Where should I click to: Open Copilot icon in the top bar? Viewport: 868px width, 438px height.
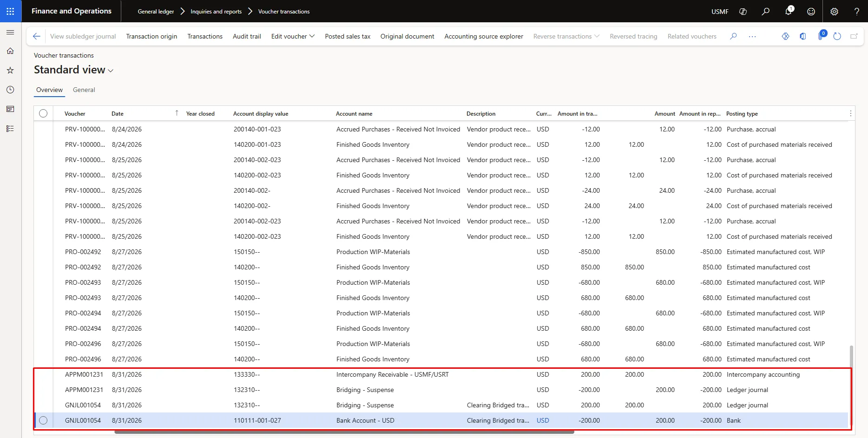click(743, 11)
